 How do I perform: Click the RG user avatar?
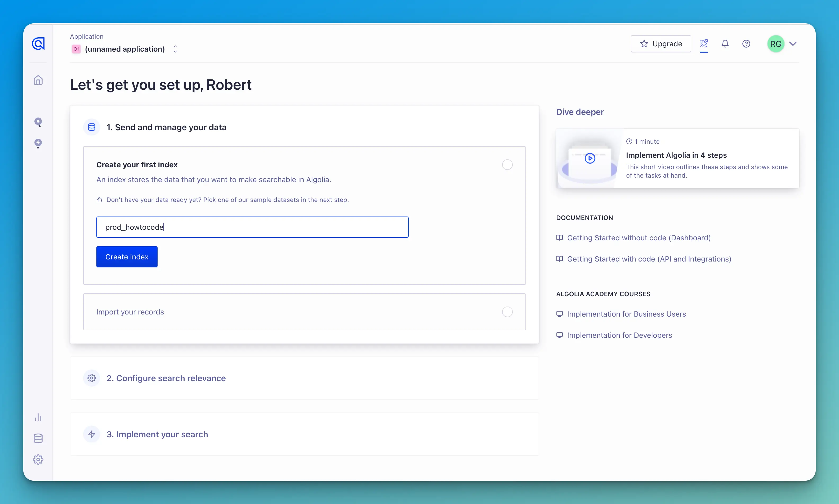(776, 43)
